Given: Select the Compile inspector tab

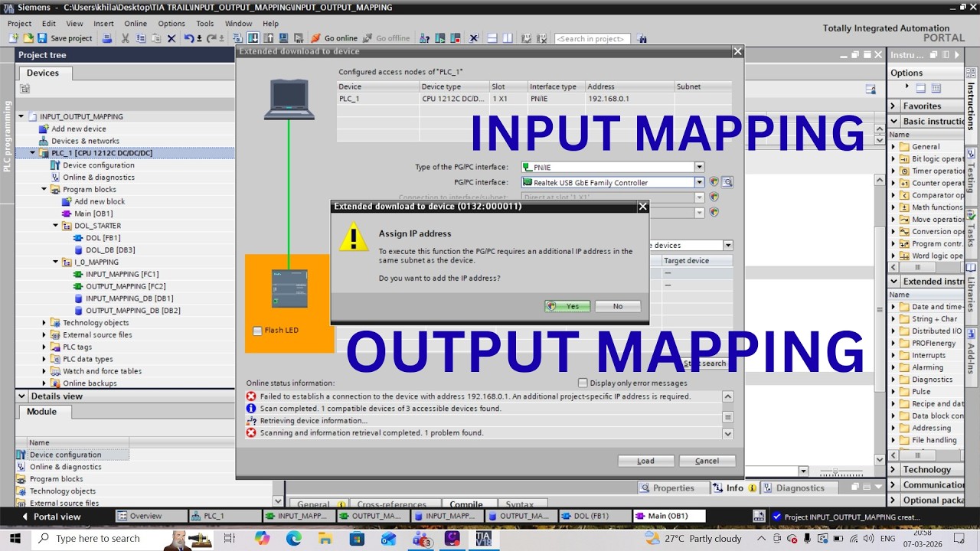Looking at the screenshot, I should (x=466, y=504).
